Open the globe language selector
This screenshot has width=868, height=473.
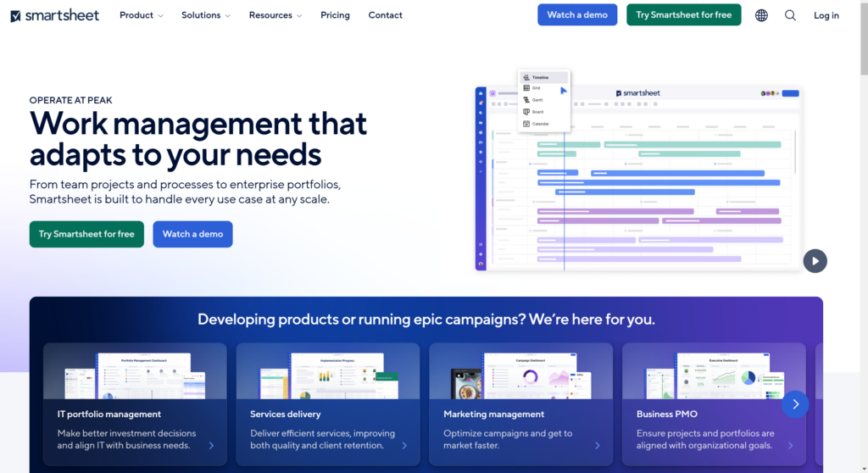coord(761,15)
